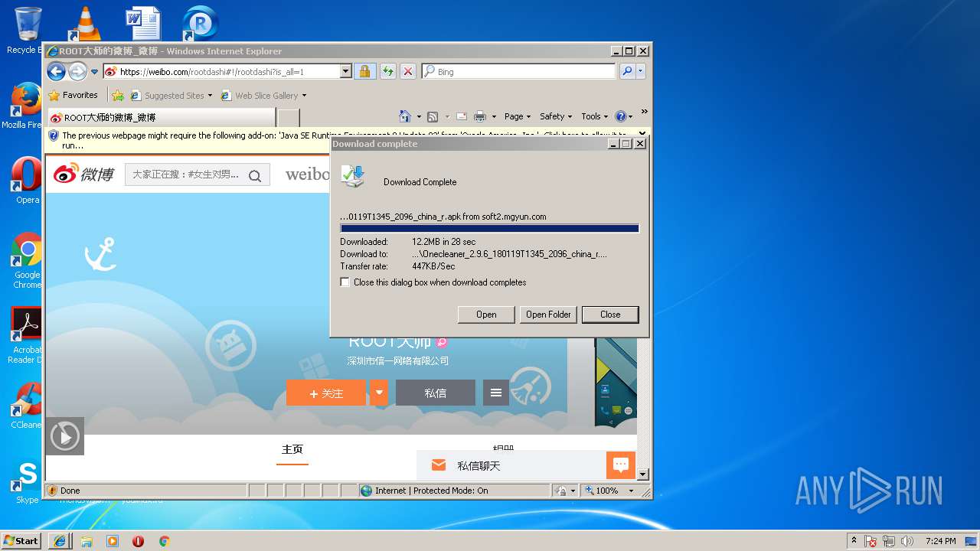Click the Chrome taskbar icon
Screen dimensions: 980x551
pos(164,541)
